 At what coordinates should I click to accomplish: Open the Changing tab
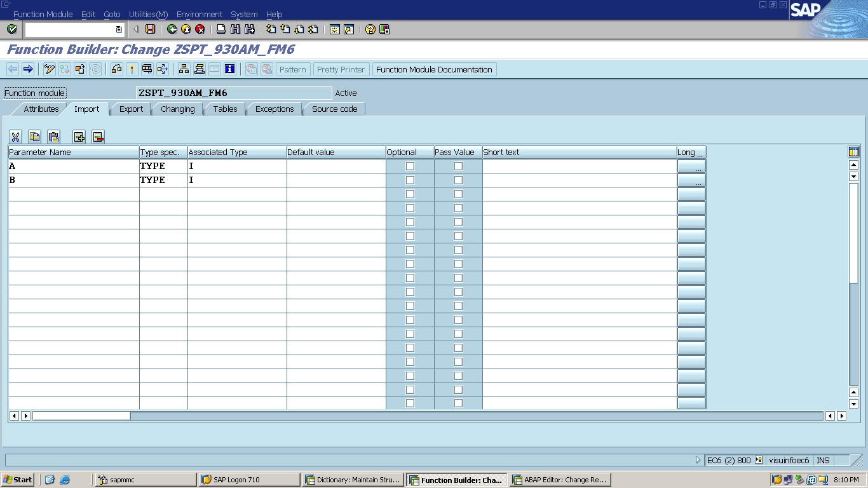[x=177, y=109]
